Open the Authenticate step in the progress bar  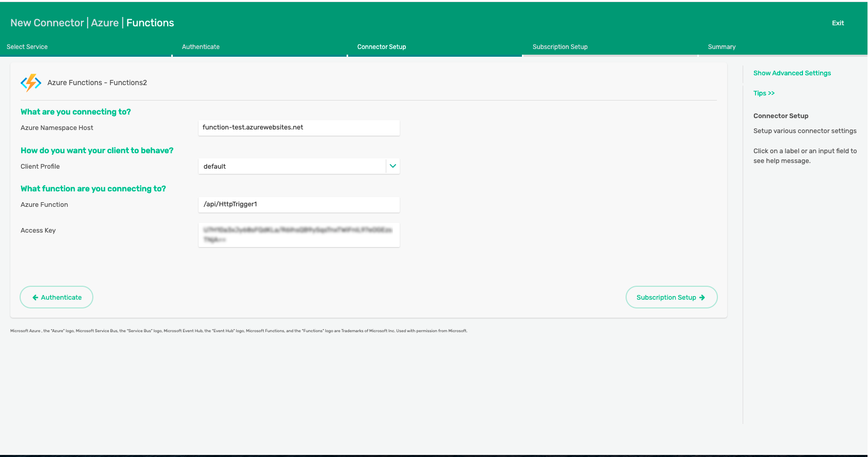click(201, 47)
